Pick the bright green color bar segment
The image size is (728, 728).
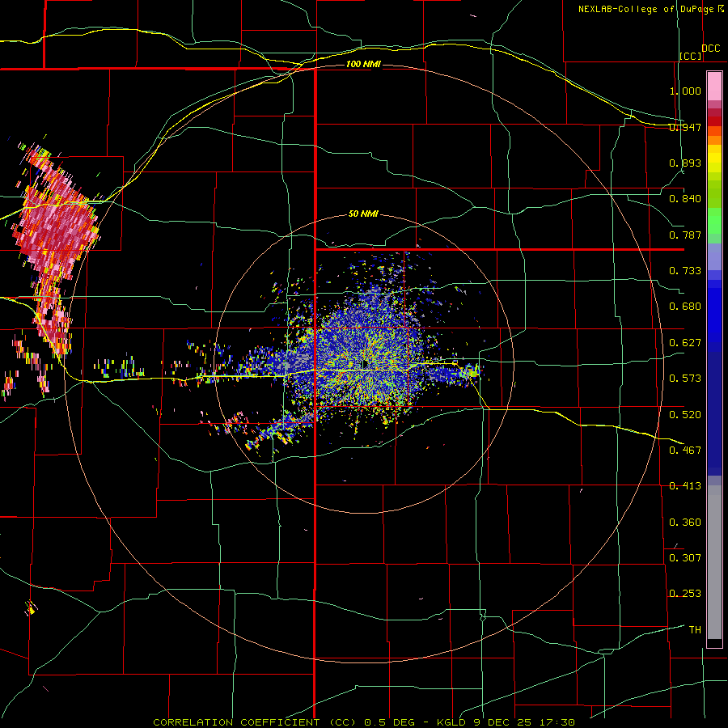click(x=714, y=221)
